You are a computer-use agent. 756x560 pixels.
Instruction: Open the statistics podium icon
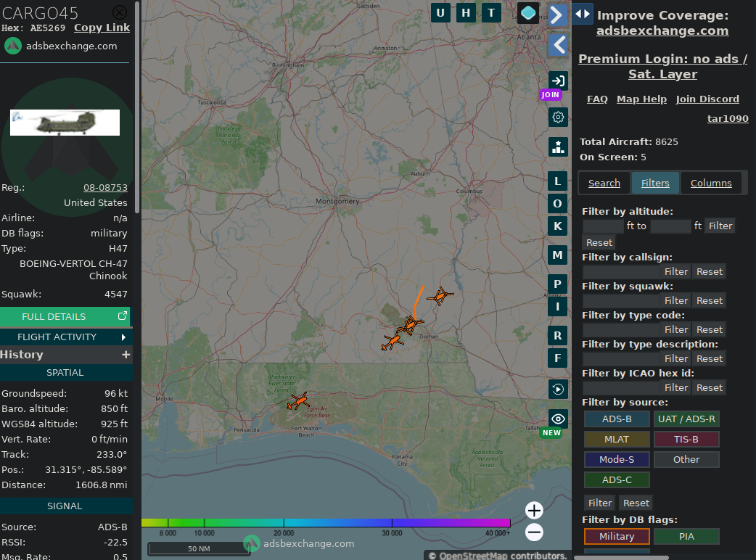[x=558, y=147]
